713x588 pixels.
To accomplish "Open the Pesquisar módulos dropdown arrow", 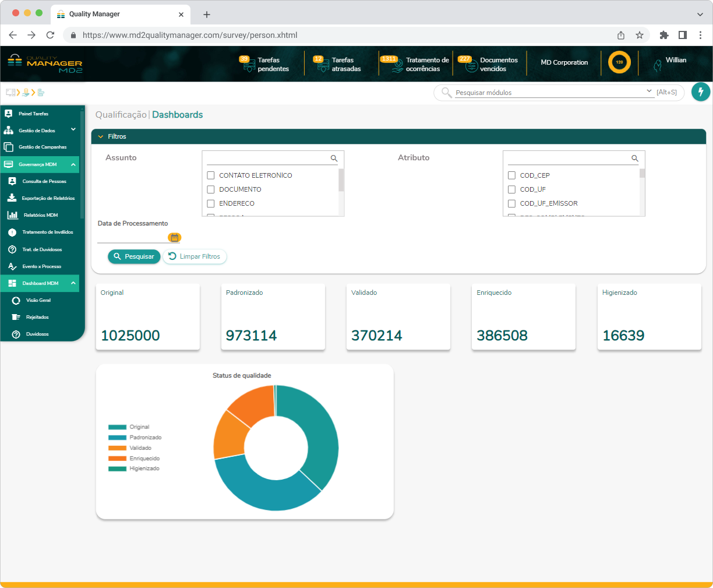I will tap(650, 91).
